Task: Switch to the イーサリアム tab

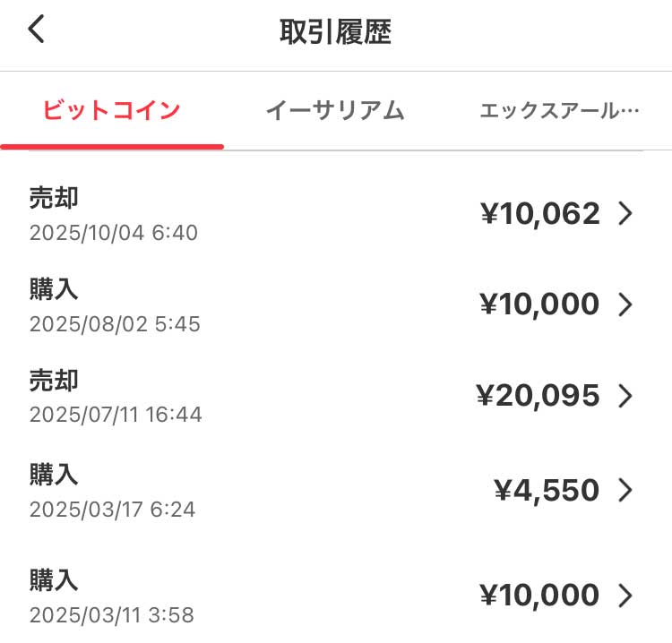Action: (335, 111)
